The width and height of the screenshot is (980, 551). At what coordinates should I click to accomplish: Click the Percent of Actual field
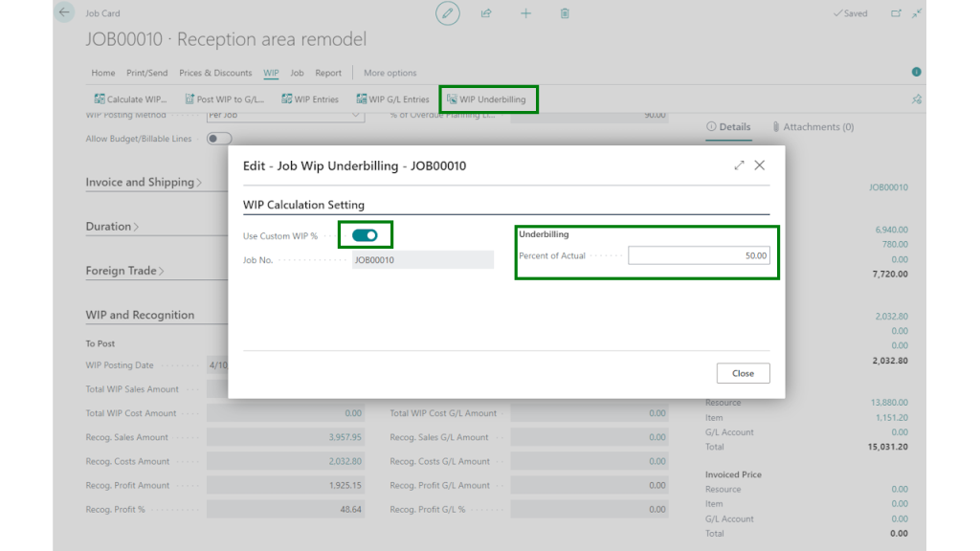coord(699,255)
